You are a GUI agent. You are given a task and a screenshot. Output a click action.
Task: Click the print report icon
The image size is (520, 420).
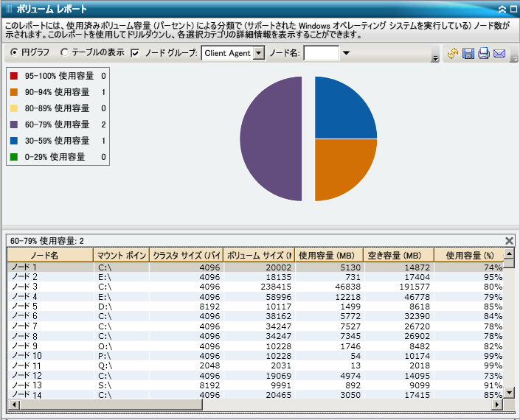484,54
